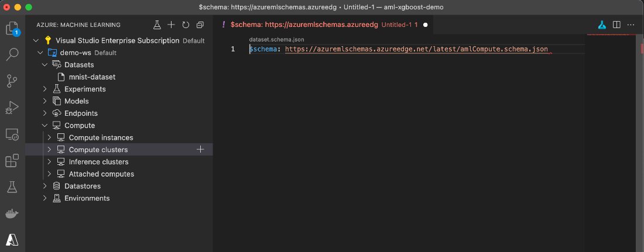Viewport: 644px width, 252px height.
Task: Open the Extensions view icon
Action: 12,160
